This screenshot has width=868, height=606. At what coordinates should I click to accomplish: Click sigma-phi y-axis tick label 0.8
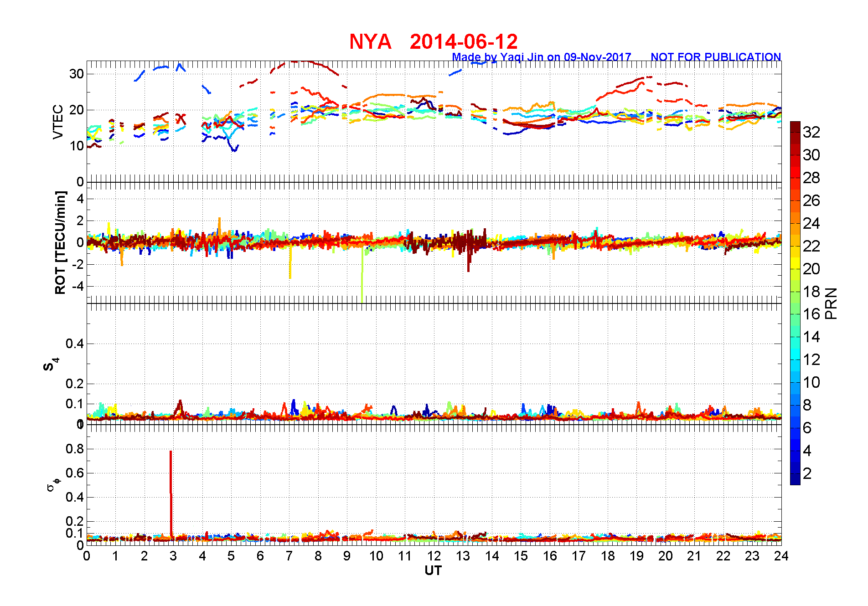pos(75,449)
